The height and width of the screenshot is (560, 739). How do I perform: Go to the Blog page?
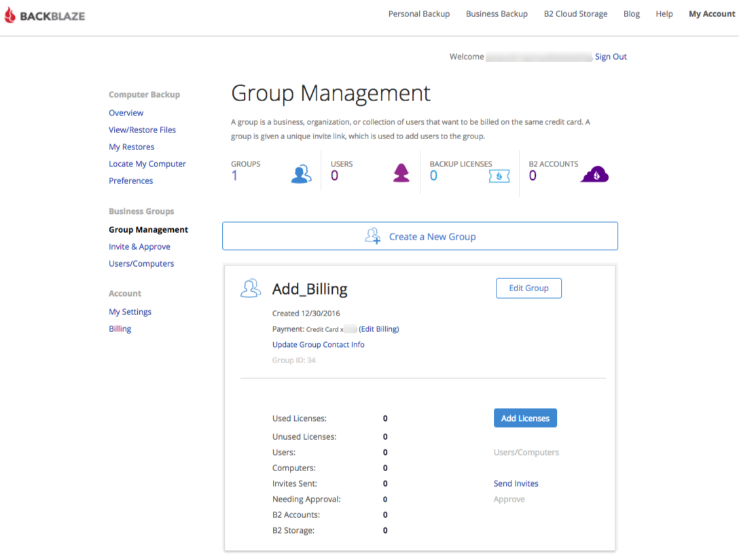(632, 14)
